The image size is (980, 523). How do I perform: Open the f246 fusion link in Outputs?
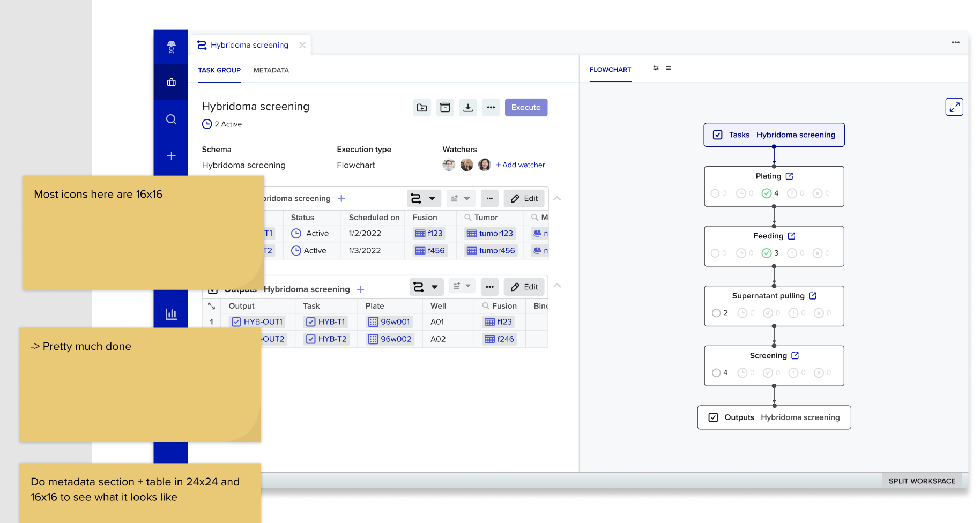pyautogui.click(x=499, y=339)
